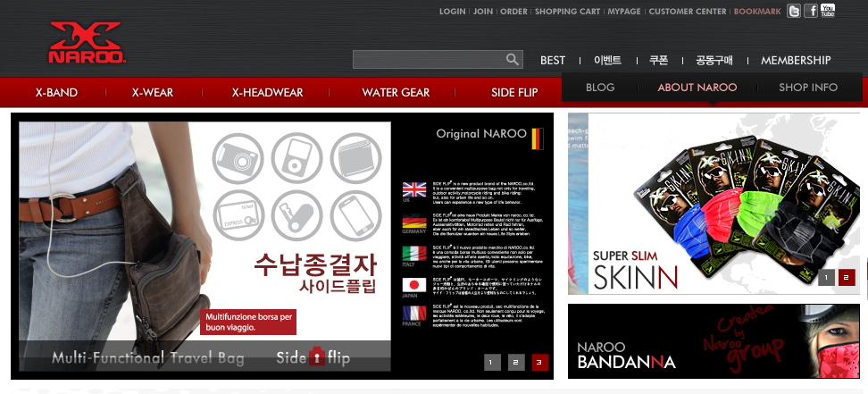868x394 pixels.
Task: Click the smartphone circle icon
Action: point(356,215)
